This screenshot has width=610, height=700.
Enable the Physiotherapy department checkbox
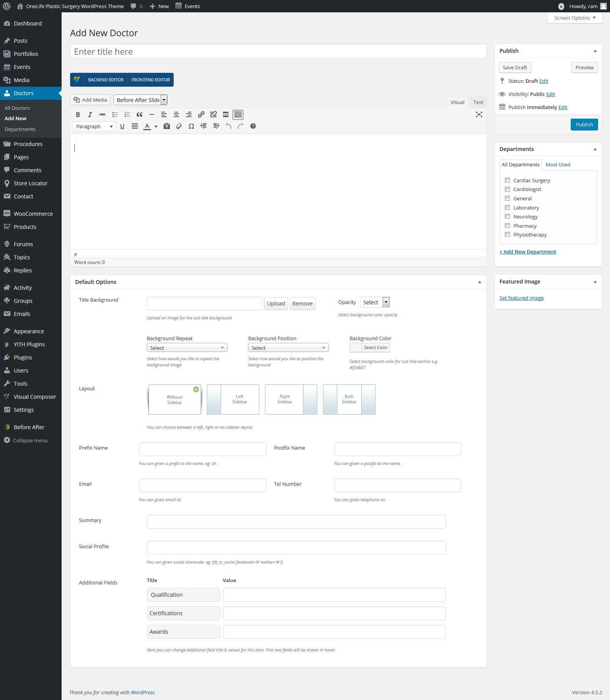coord(507,235)
